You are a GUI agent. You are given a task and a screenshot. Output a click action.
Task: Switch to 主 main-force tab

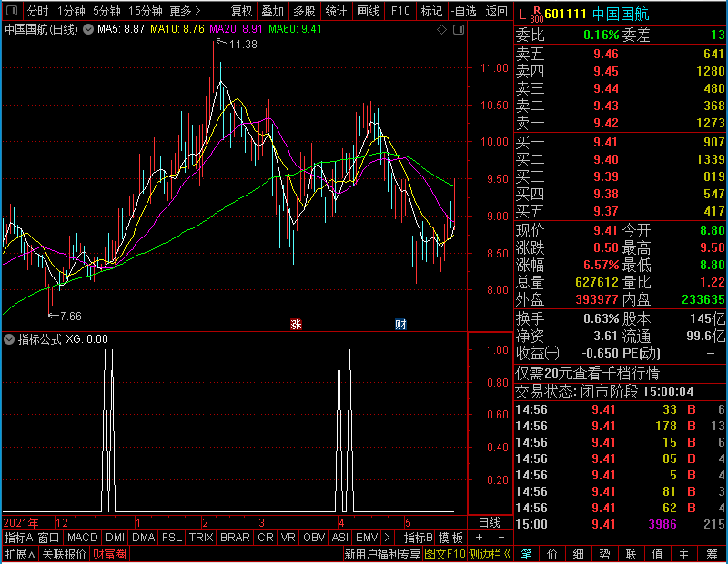point(684,554)
